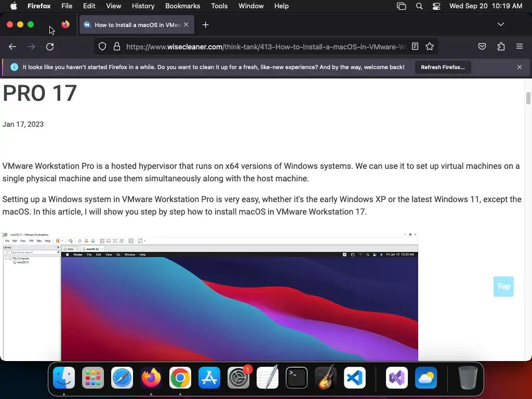The image size is (532, 399).
Task: Select the How to Install a macOS tab
Action: pos(137,25)
